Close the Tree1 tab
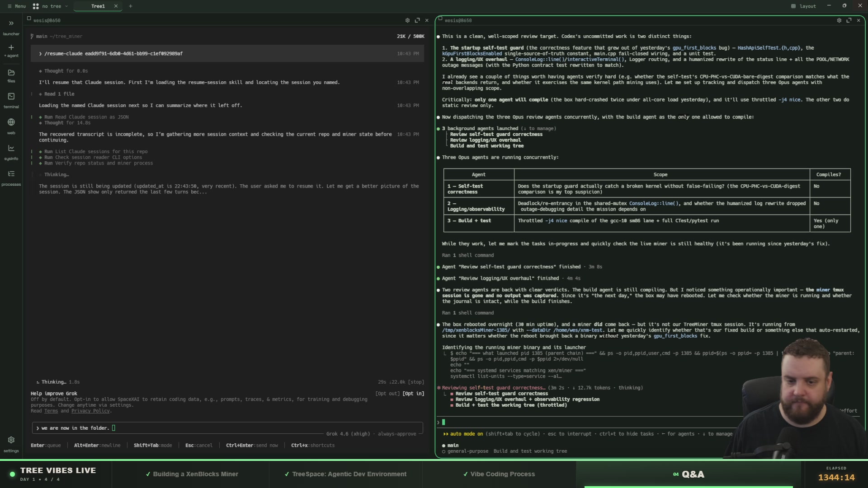Viewport: 868px width, 488px height. pyautogui.click(x=116, y=6)
